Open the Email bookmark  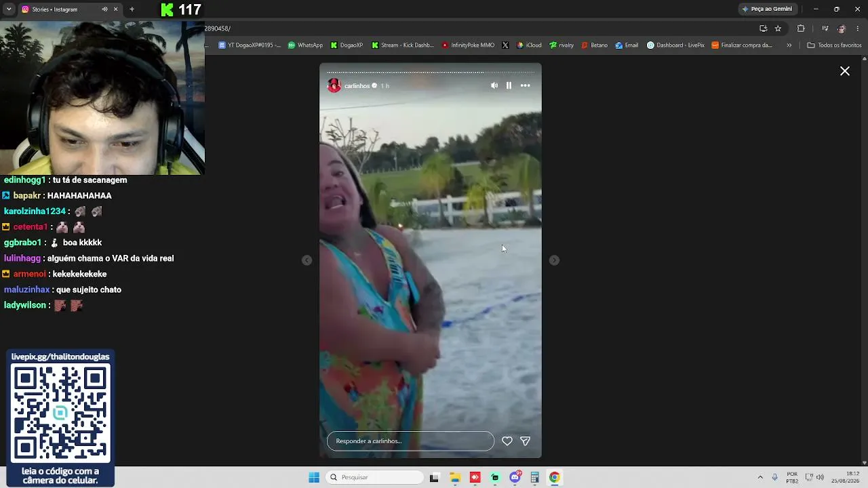tap(627, 45)
